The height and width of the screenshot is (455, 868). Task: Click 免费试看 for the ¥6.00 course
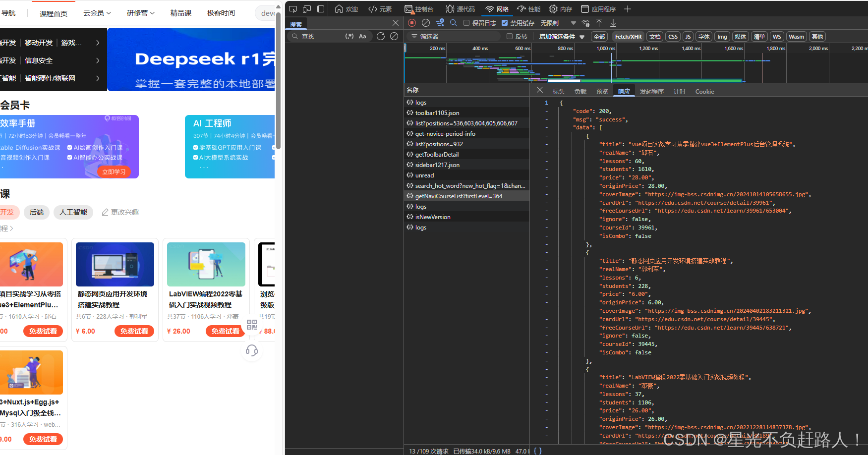[x=134, y=331]
